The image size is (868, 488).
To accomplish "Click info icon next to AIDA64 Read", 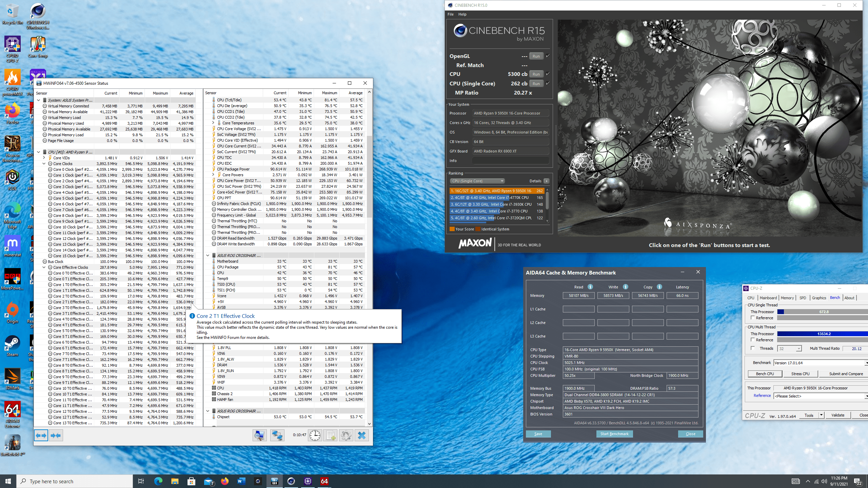I will [x=590, y=287].
